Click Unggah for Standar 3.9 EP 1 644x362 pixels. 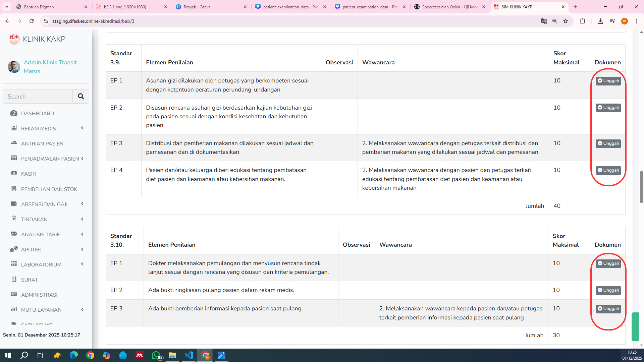(608, 81)
